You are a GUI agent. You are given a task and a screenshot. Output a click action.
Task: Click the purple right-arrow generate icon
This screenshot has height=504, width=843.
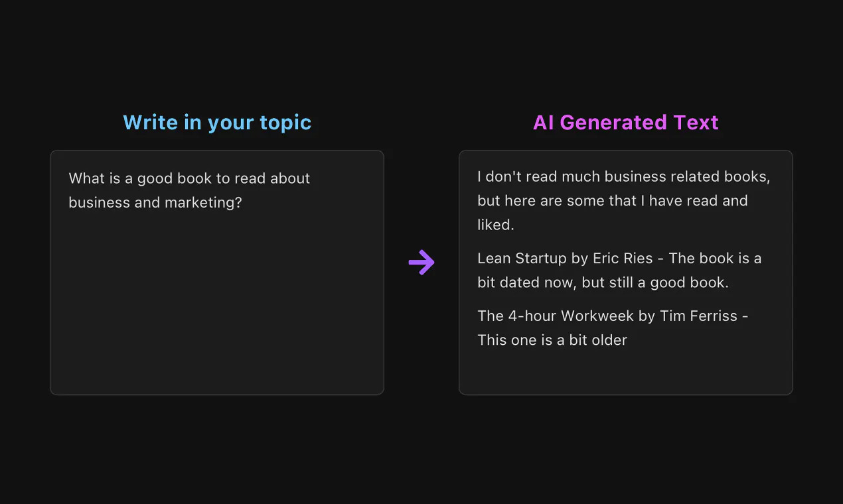point(421,263)
